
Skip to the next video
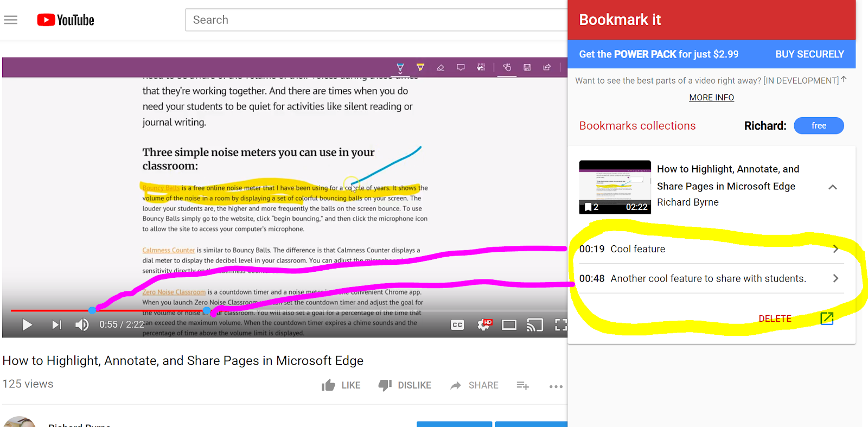56,324
